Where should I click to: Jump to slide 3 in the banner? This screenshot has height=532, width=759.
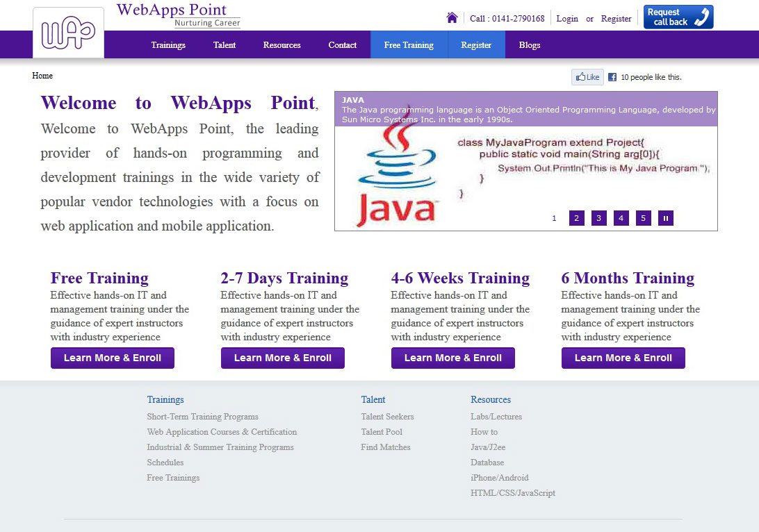[598, 218]
